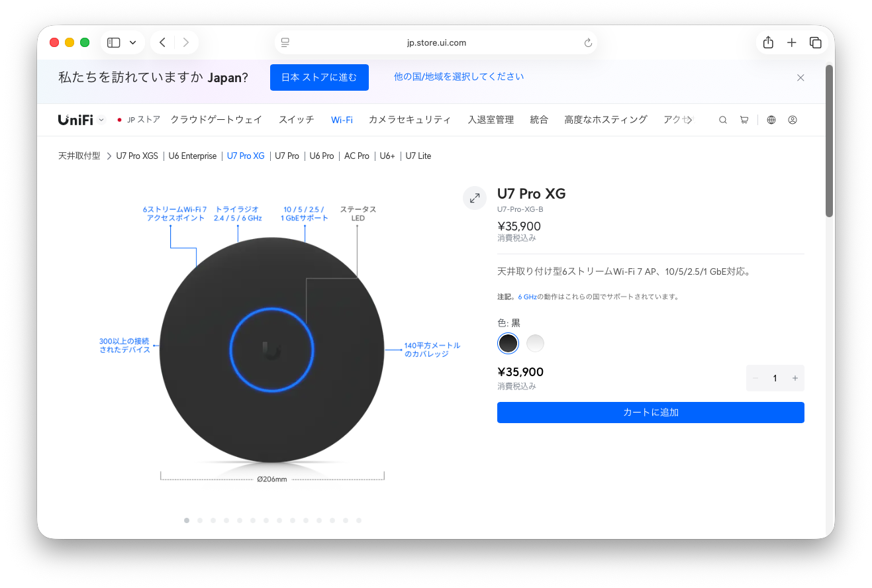Expand the UniFi logo dropdown

pyautogui.click(x=101, y=120)
